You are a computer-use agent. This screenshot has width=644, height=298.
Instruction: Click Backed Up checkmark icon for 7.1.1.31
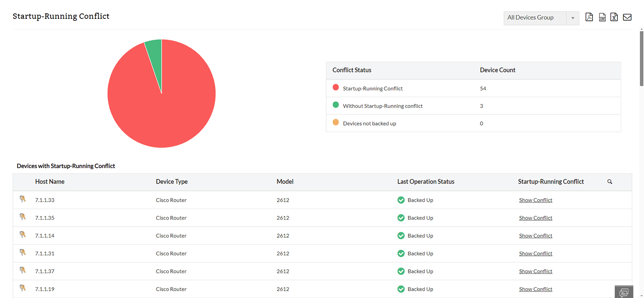click(401, 254)
